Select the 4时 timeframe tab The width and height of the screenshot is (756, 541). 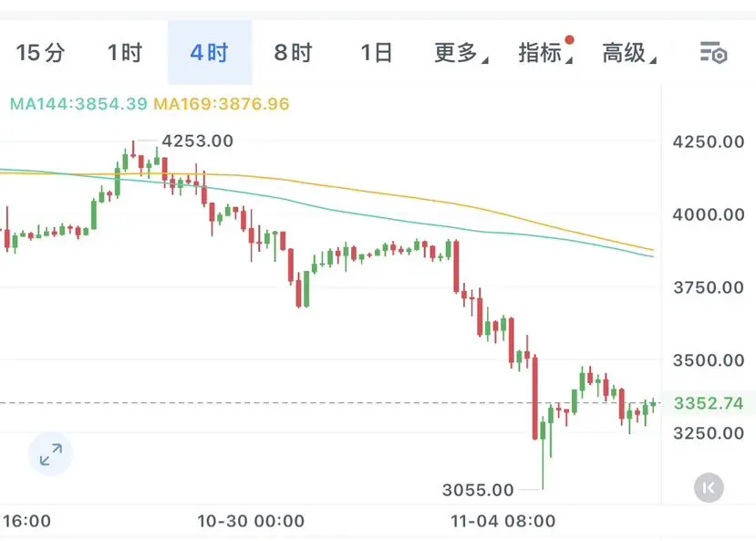pyautogui.click(x=209, y=53)
